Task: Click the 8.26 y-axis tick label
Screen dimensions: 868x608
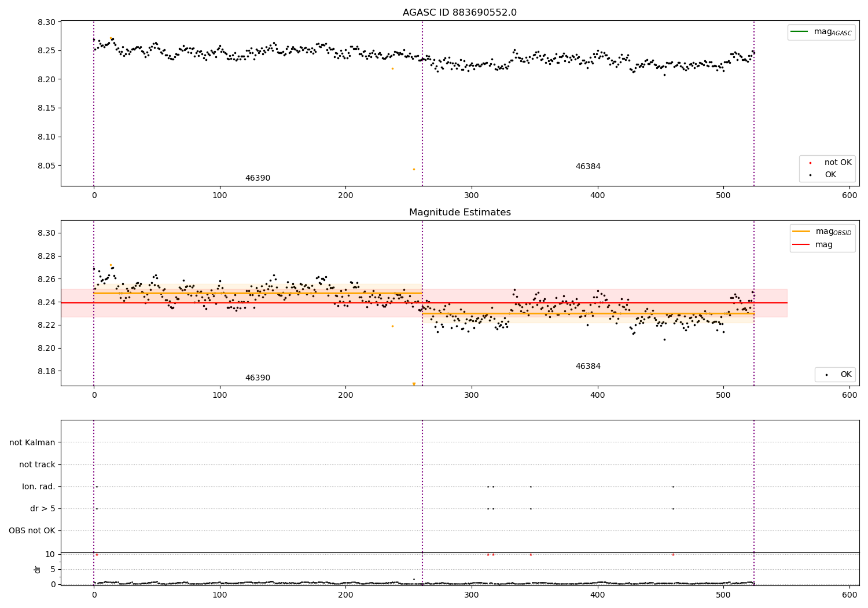Action: [46, 279]
